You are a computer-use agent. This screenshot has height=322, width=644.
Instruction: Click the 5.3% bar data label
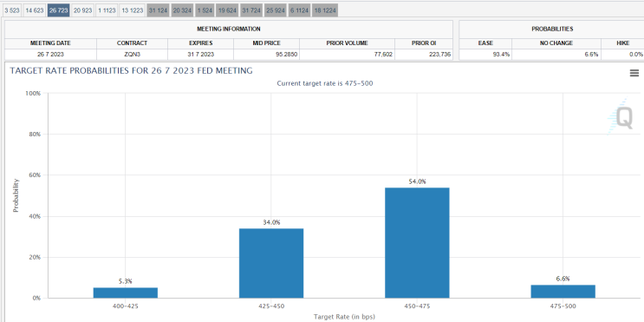[x=126, y=281]
